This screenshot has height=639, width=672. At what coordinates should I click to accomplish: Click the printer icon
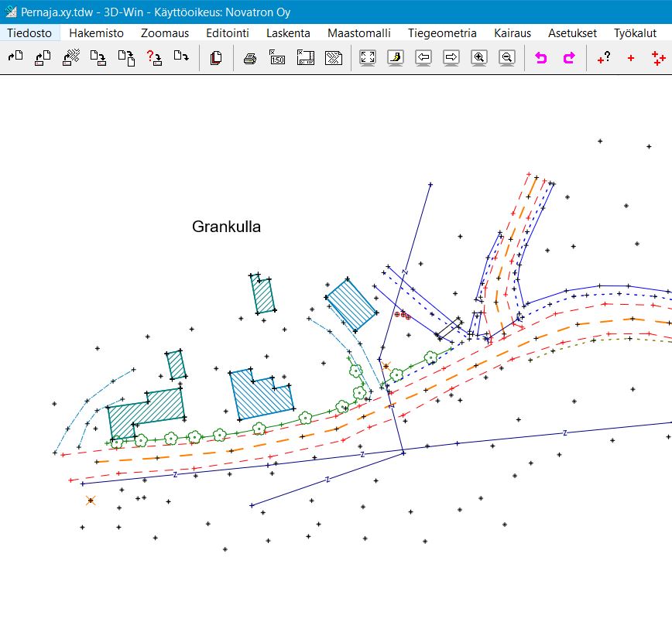(249, 57)
